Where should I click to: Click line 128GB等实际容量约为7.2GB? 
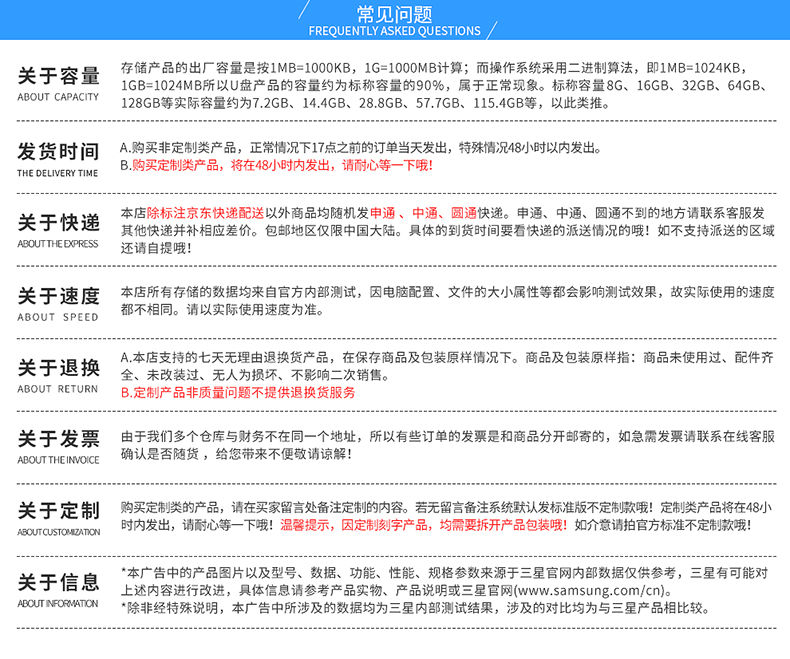(366, 103)
